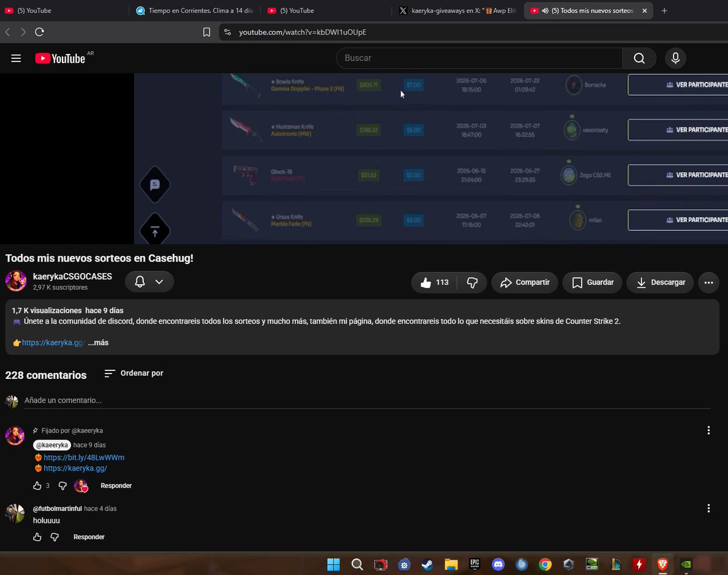
Task: Expand the description with ...más
Action: [x=98, y=343]
